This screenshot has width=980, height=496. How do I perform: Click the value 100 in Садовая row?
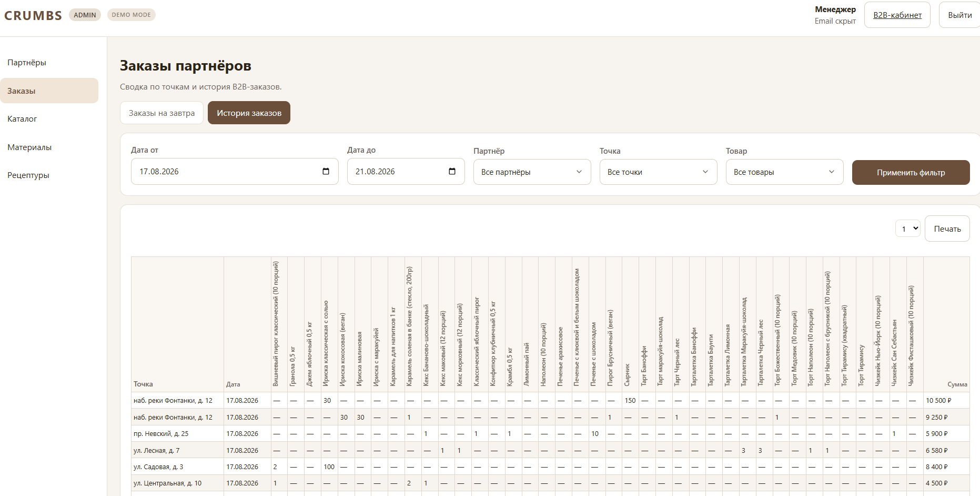pos(329,467)
